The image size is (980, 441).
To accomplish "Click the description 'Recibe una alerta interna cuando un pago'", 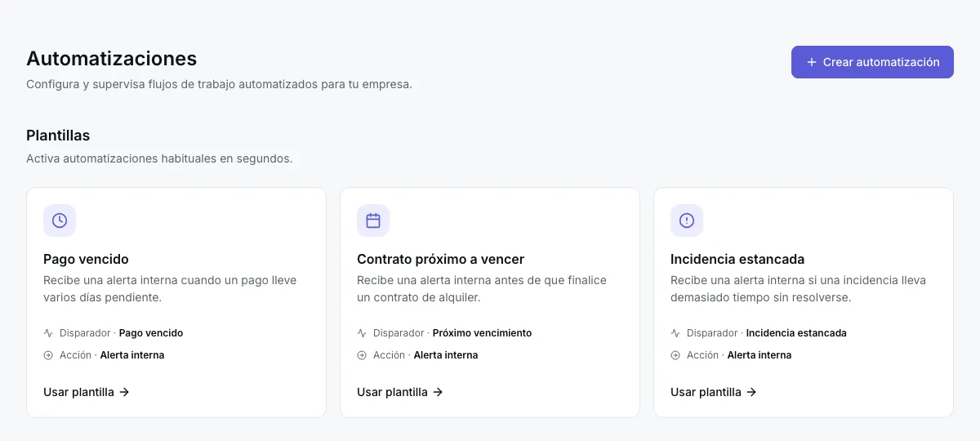I will pyautogui.click(x=170, y=289).
